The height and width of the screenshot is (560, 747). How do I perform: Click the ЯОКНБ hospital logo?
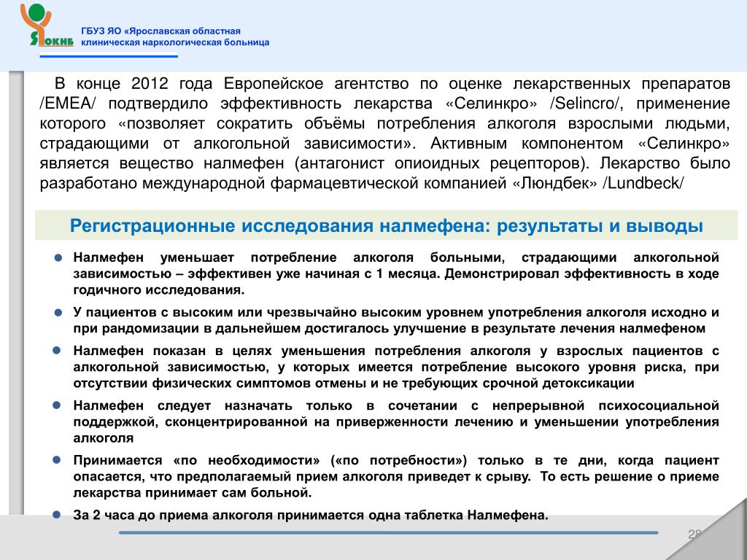tap(46, 25)
